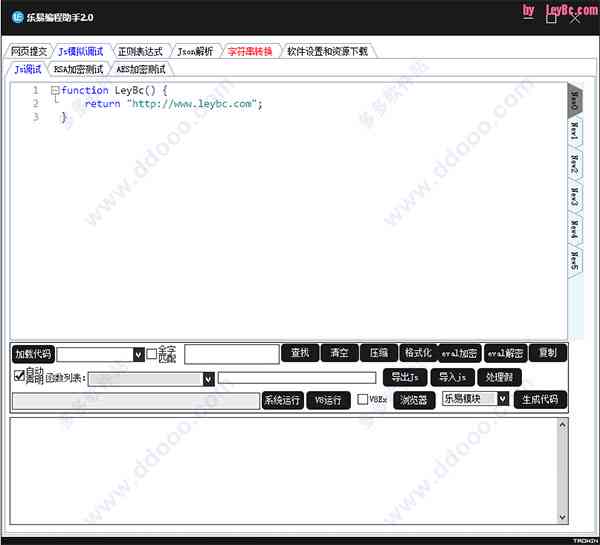Open the 字符串转换 tab
The height and width of the screenshot is (545, 600).
pyautogui.click(x=250, y=51)
